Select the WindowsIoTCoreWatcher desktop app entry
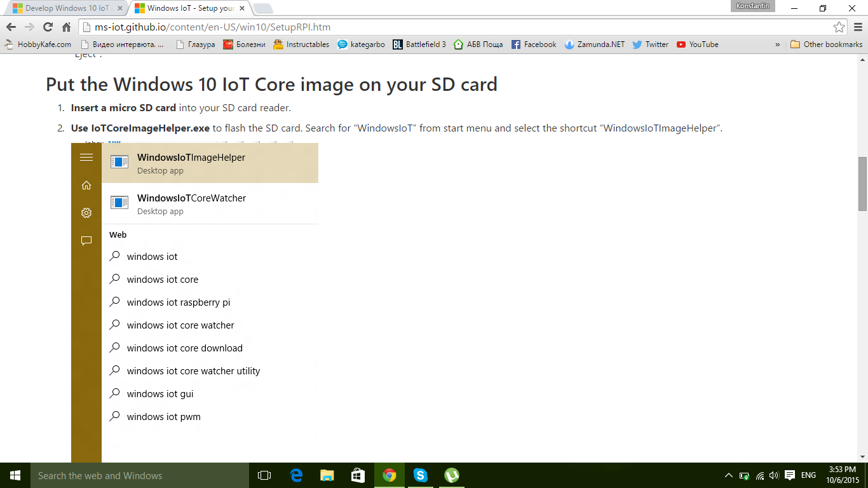The height and width of the screenshot is (488, 868). click(191, 203)
